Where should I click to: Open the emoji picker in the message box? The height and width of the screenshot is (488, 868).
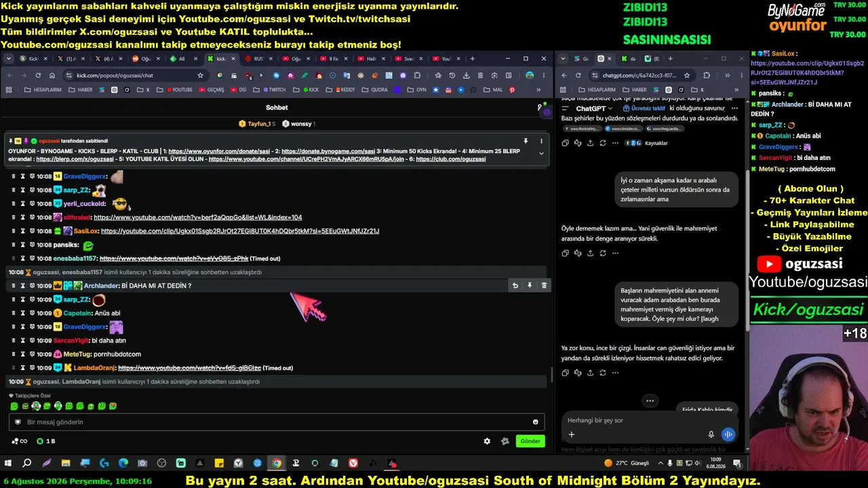coord(536,422)
